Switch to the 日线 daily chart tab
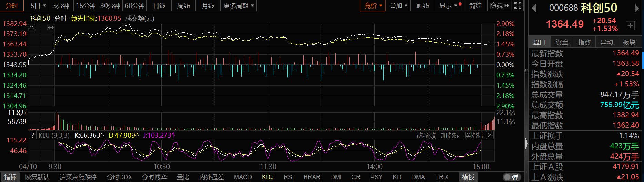Screen dimensions: 644x182 click(159, 6)
